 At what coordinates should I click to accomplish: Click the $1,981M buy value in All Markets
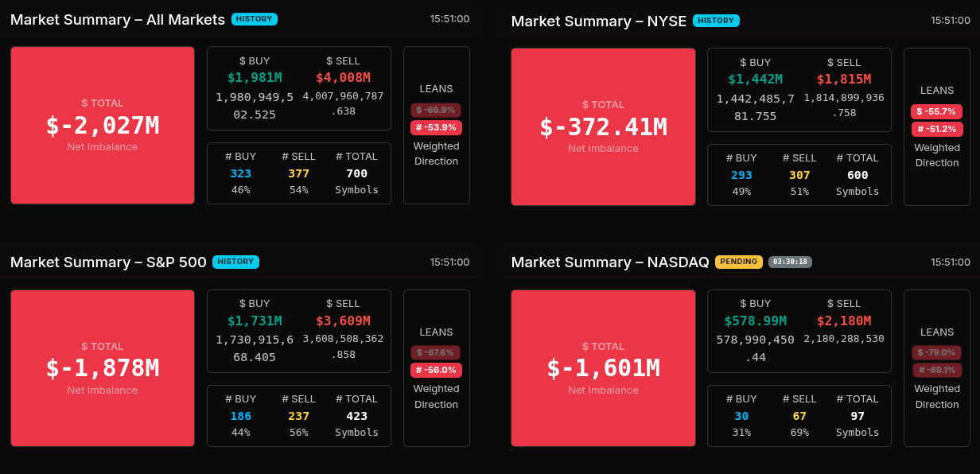click(255, 77)
